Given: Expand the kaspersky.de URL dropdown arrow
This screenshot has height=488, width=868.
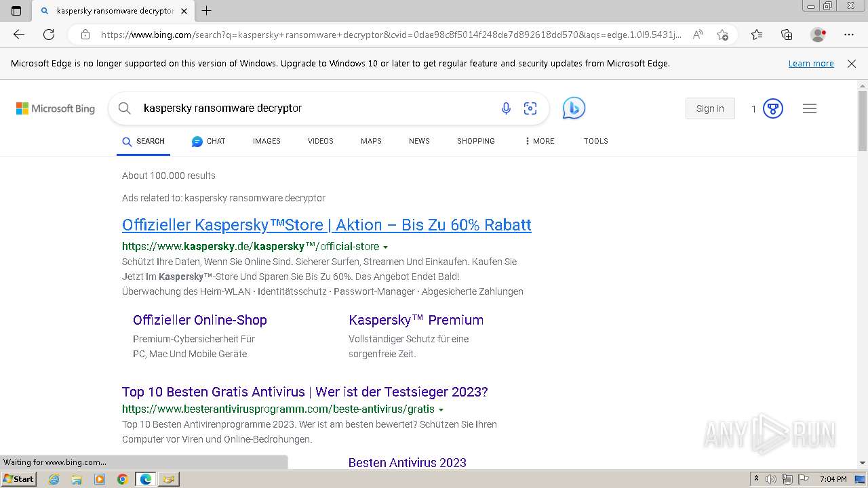Looking at the screenshot, I should coord(385,247).
